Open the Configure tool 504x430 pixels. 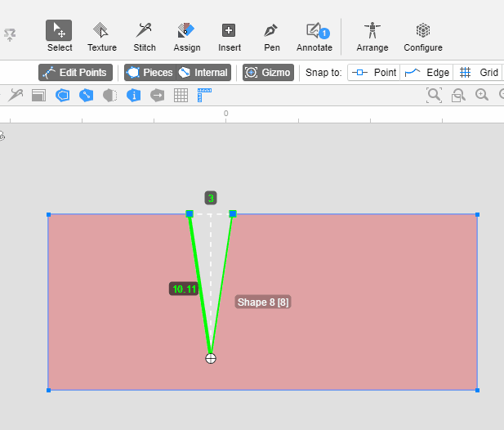423,37
